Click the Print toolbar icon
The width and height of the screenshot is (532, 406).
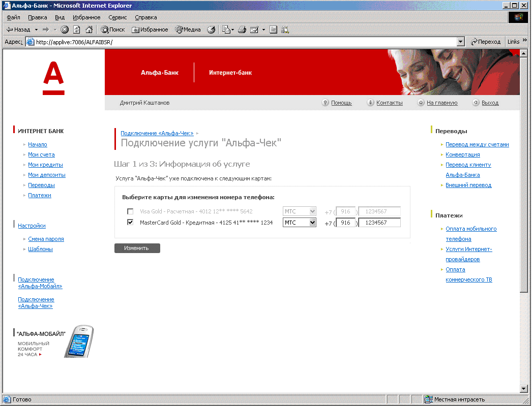click(242, 30)
